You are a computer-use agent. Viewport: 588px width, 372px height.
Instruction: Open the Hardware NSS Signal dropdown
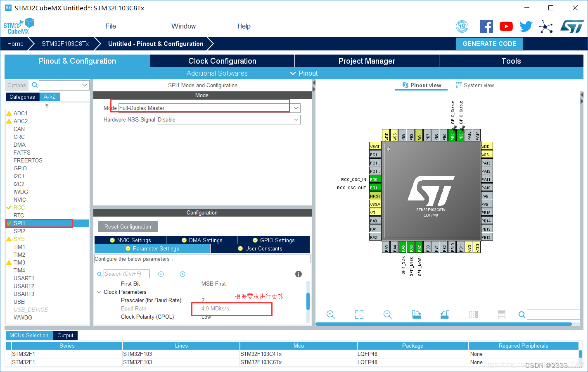(296, 119)
